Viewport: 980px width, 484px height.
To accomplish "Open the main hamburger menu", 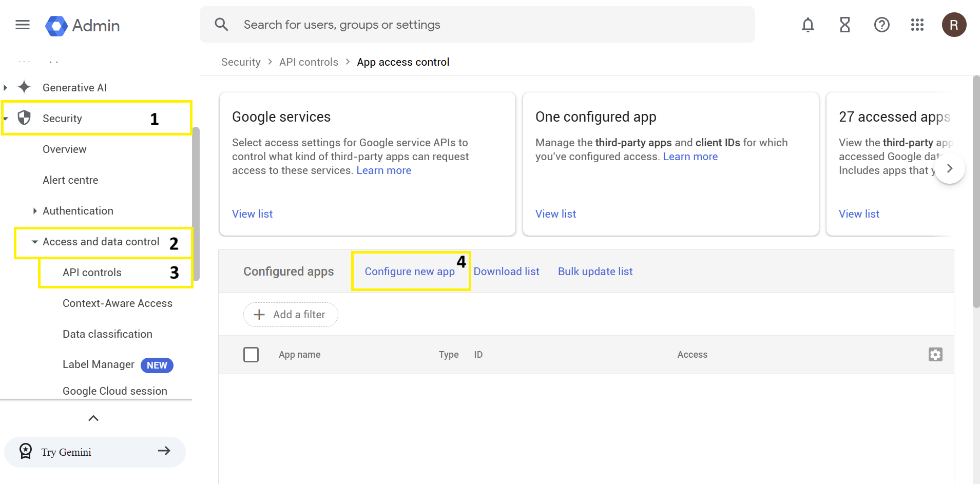I will pyautogui.click(x=23, y=25).
